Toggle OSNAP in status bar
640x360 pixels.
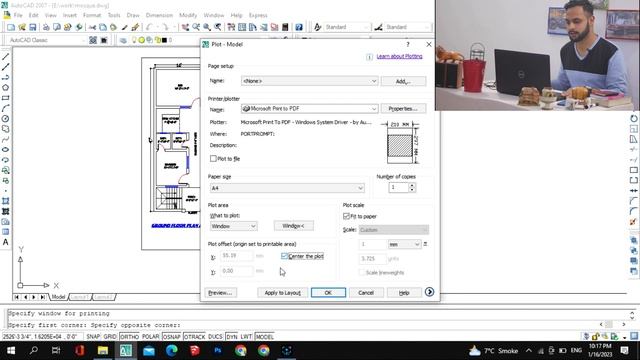(x=171, y=337)
